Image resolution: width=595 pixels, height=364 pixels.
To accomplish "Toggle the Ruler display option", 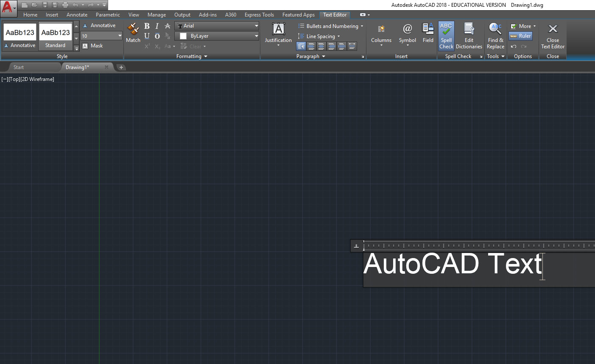I will pos(521,36).
